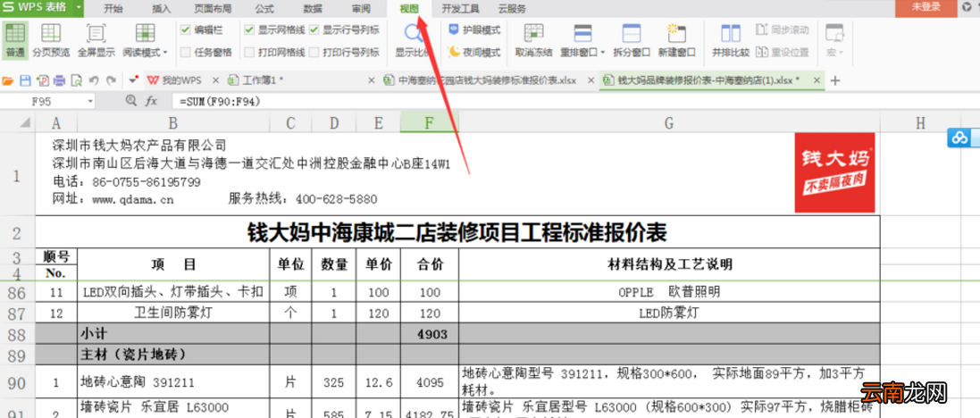Click the save disk icon
The height and width of the screenshot is (418, 980).
[x=26, y=80]
